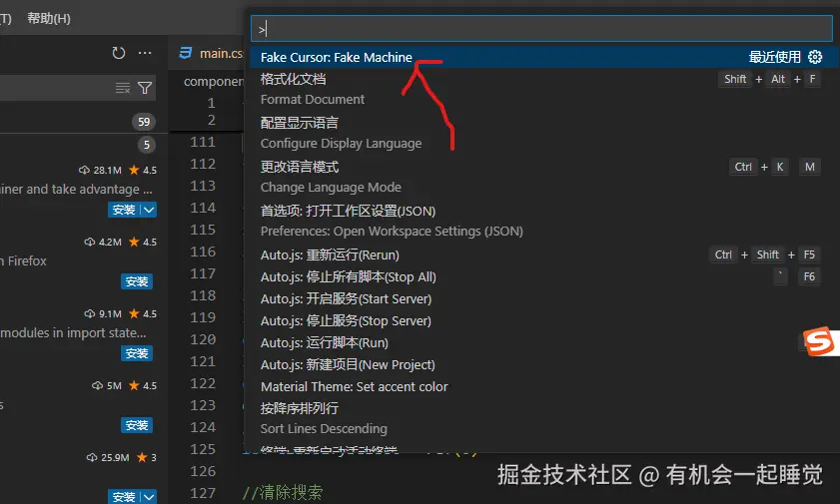Select Auto.js: 停止所有脚本(Stop All)
The height and width of the screenshot is (504, 840).
tap(541, 276)
